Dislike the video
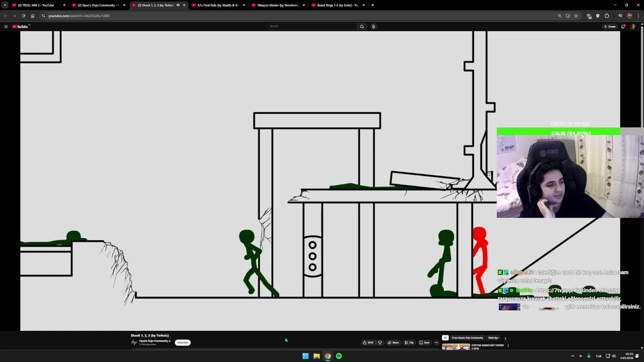Screen dimensions: 644x362 click(380, 342)
